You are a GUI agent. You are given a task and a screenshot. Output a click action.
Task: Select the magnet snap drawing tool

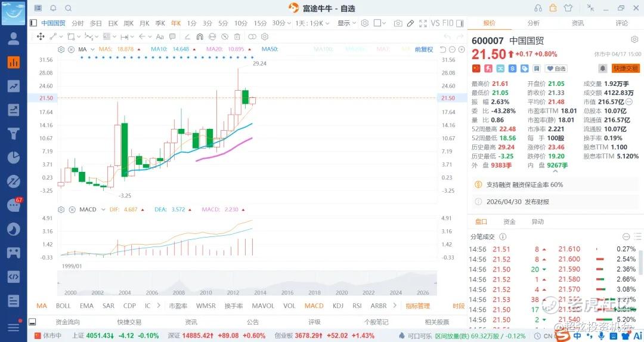point(200,36)
